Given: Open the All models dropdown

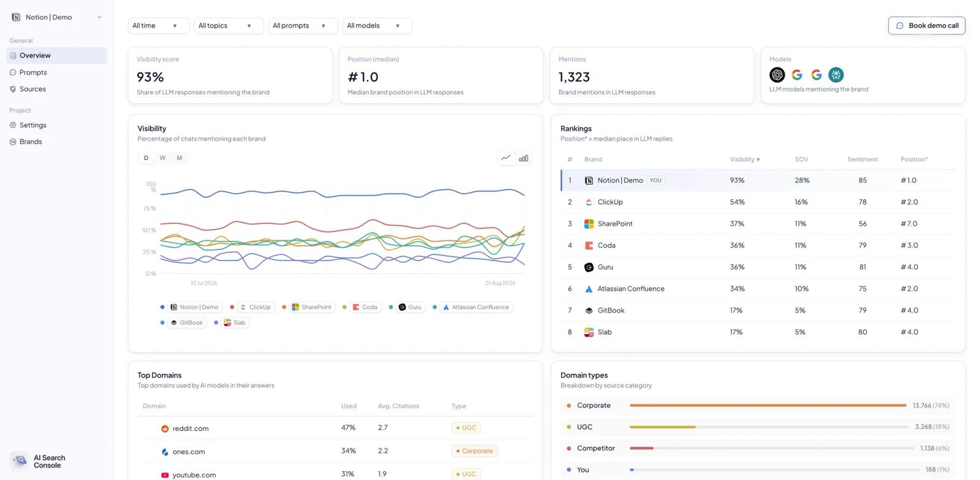Looking at the screenshot, I should pos(377,26).
